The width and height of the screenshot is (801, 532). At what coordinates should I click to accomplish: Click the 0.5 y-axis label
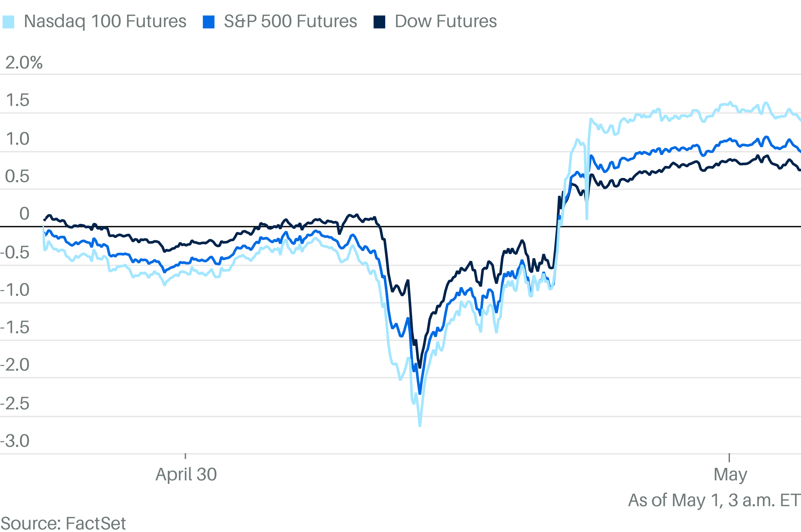click(x=17, y=176)
